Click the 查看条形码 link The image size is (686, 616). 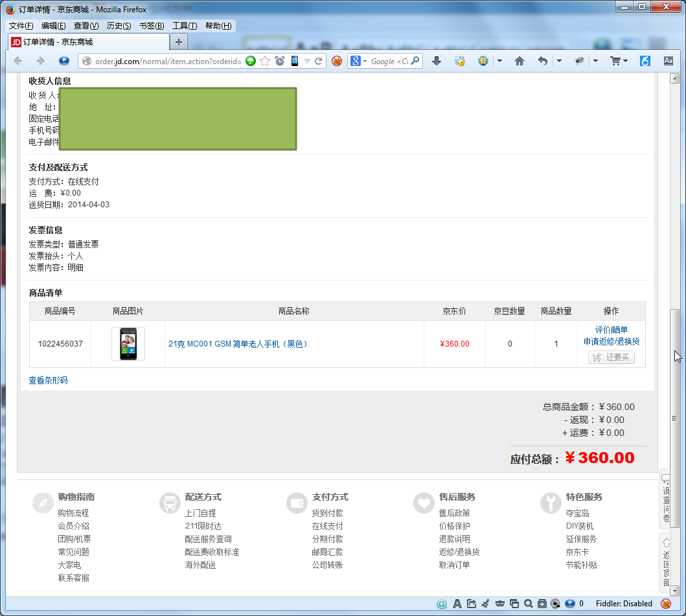point(48,381)
